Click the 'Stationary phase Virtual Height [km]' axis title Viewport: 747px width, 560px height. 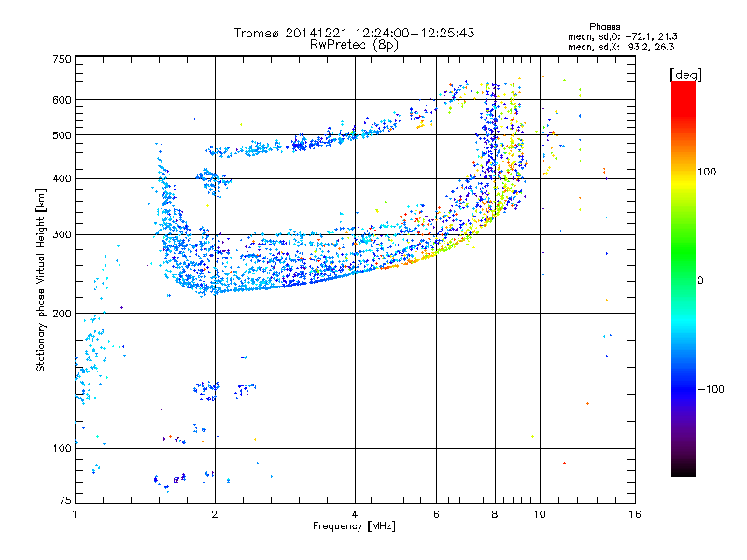pyautogui.click(x=41, y=280)
